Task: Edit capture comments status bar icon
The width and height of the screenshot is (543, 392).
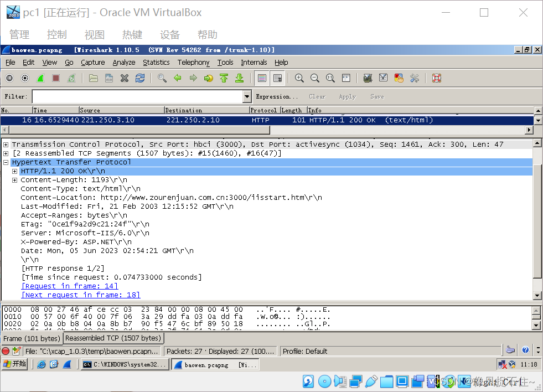Action: [16, 351]
